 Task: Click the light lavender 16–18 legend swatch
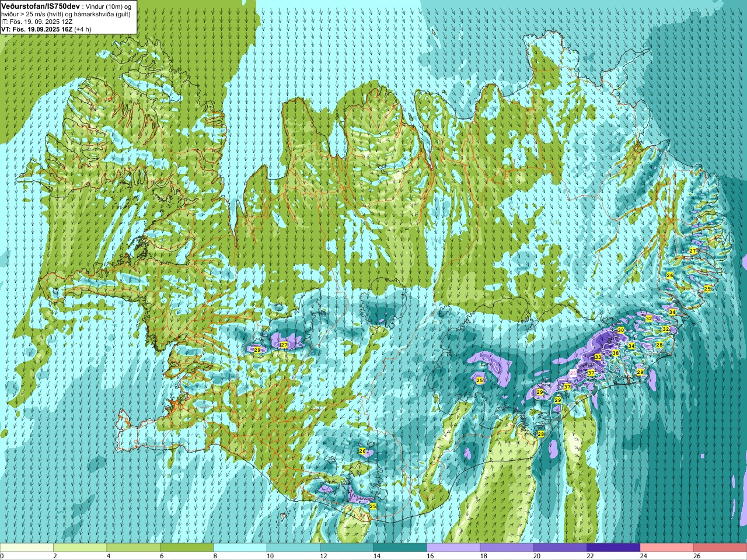[453, 548]
